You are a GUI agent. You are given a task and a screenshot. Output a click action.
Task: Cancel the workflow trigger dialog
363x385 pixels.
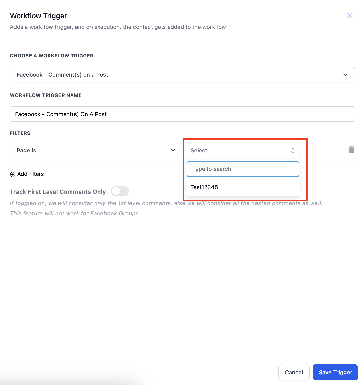pos(294,372)
